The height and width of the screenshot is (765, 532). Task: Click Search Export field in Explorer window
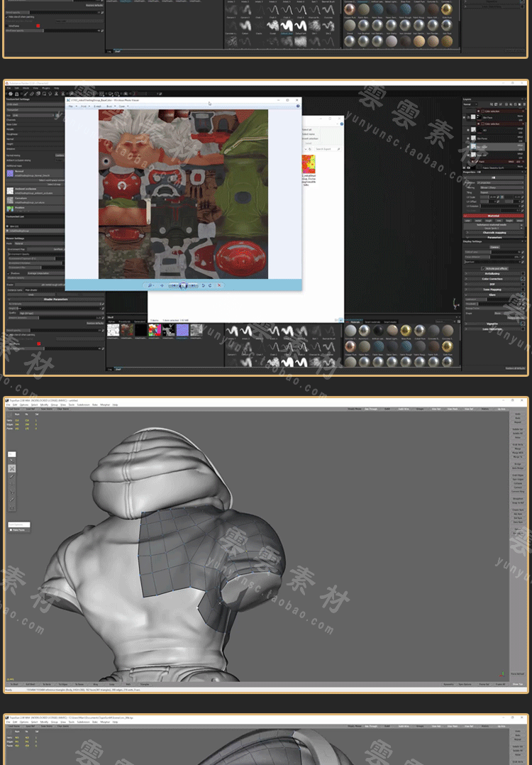click(x=327, y=149)
